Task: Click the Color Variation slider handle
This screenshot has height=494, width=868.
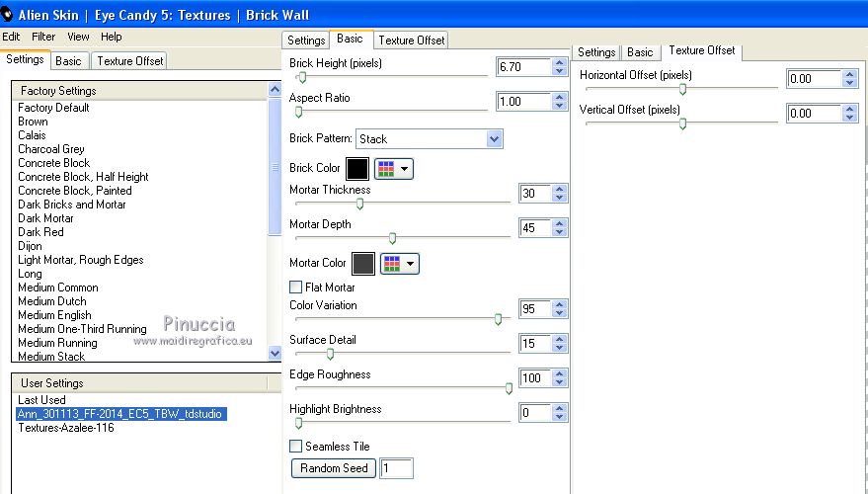Action: 499,319
